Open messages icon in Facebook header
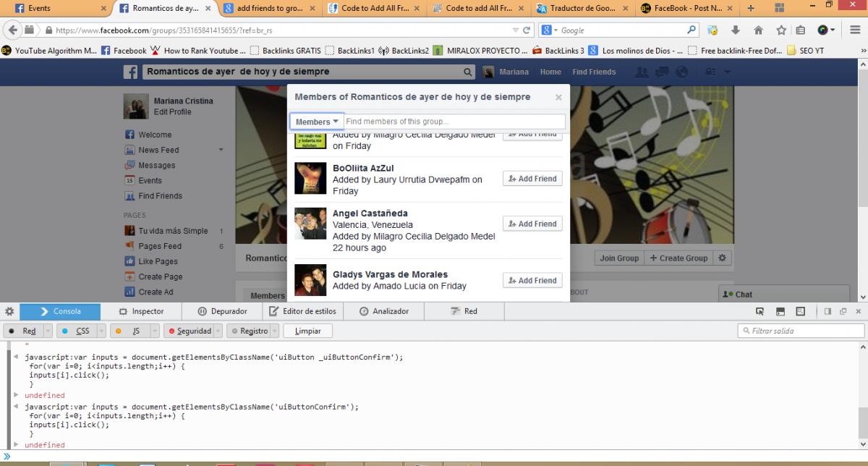 tap(662, 72)
